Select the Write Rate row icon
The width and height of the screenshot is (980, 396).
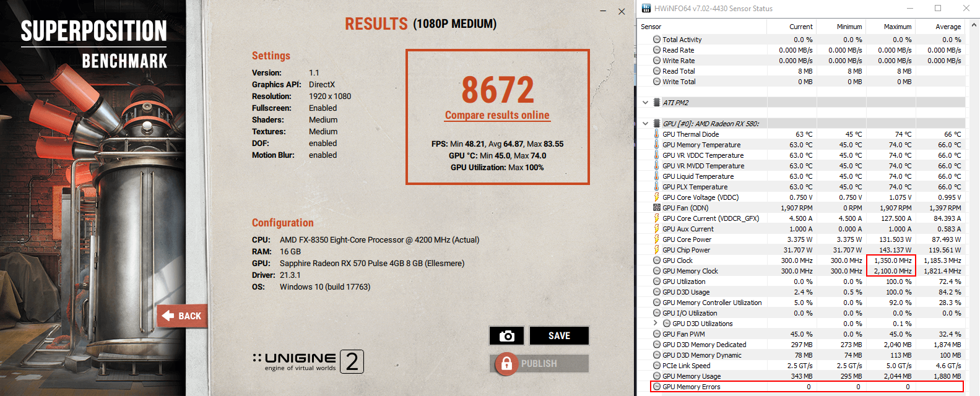[657, 61]
